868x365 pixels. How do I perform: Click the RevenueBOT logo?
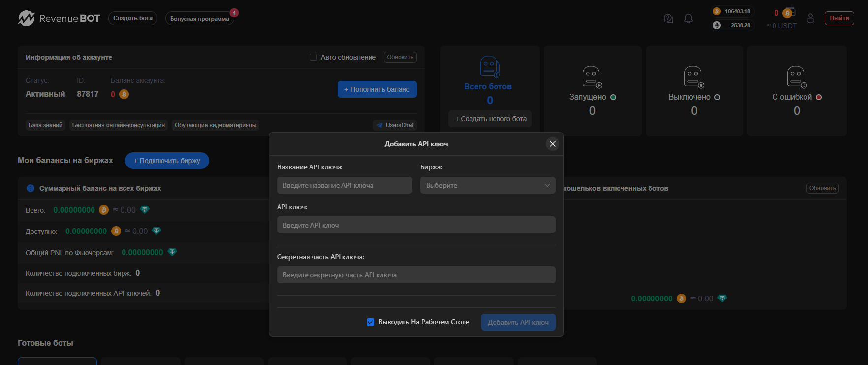click(x=59, y=18)
